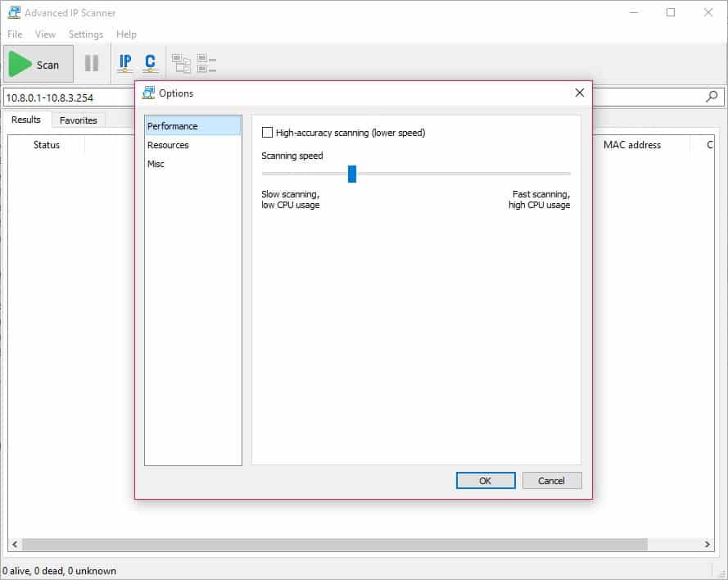Click the Advanced IP Scanner app icon

(x=14, y=12)
